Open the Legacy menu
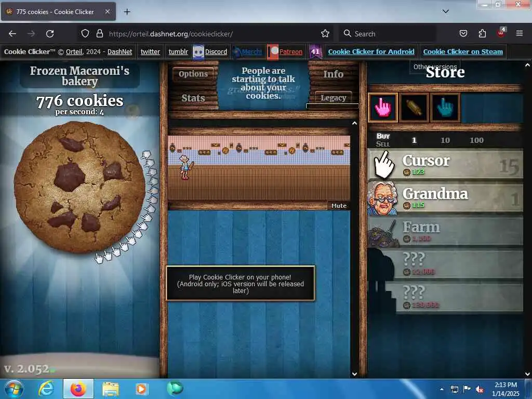The height and width of the screenshot is (399, 532). pos(333,98)
